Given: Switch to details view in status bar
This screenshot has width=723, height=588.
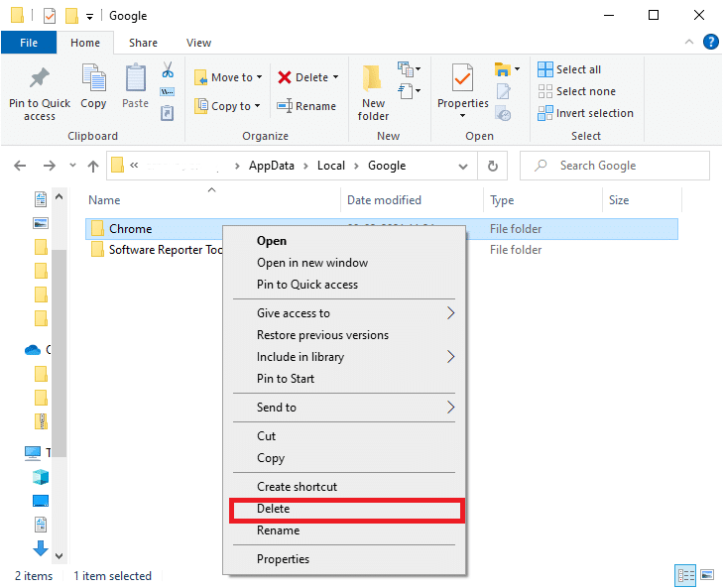Looking at the screenshot, I should coord(685,575).
